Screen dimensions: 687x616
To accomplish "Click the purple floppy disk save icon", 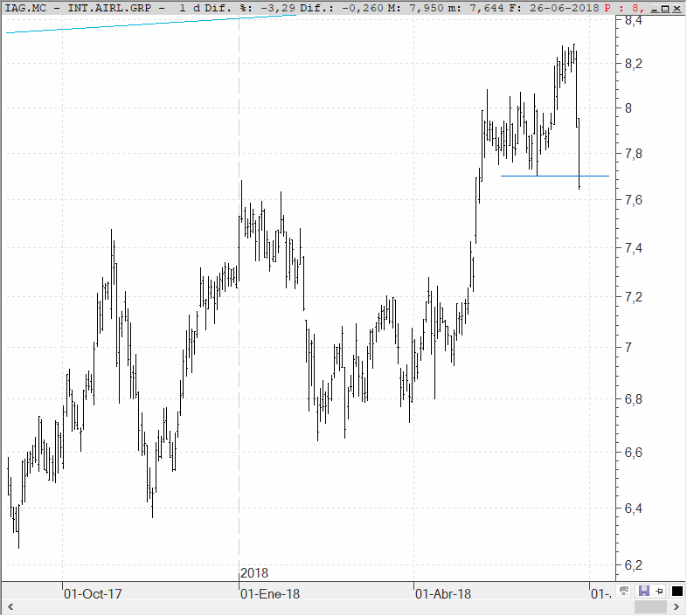I will (643, 591).
